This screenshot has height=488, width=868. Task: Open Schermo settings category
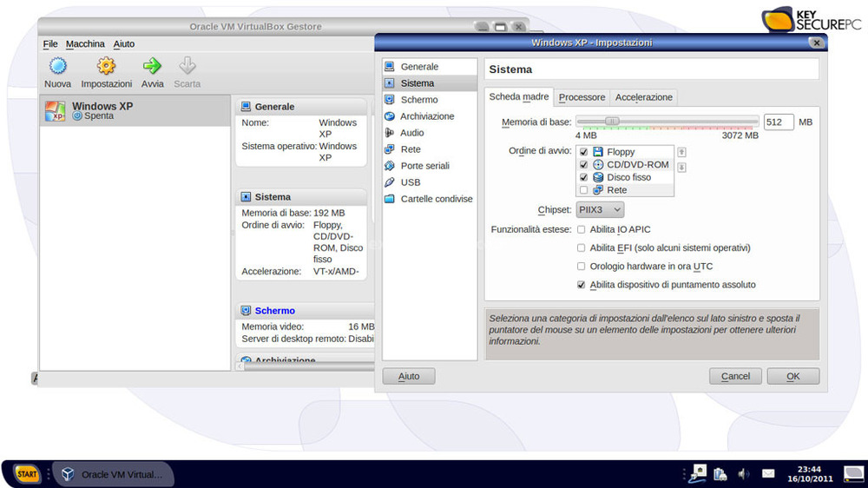point(430,100)
